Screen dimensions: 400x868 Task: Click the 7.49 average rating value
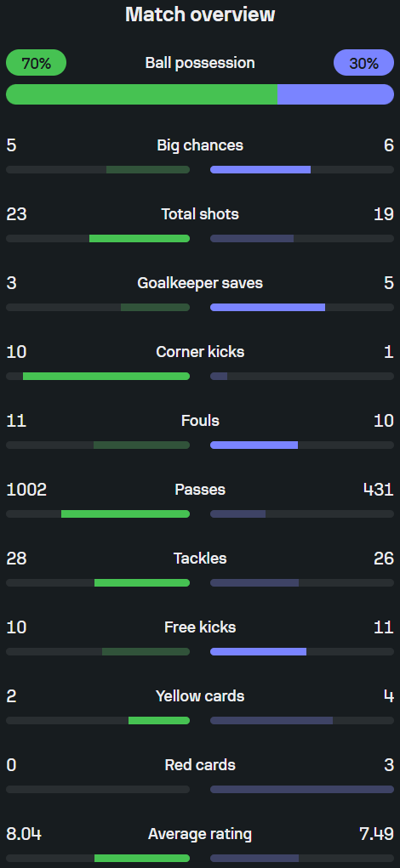tap(377, 834)
